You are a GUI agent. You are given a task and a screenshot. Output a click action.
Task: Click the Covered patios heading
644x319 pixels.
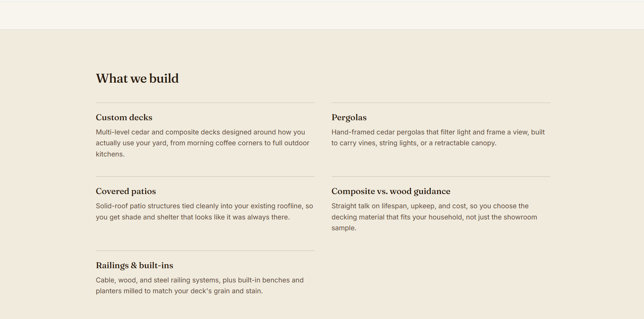point(126,191)
